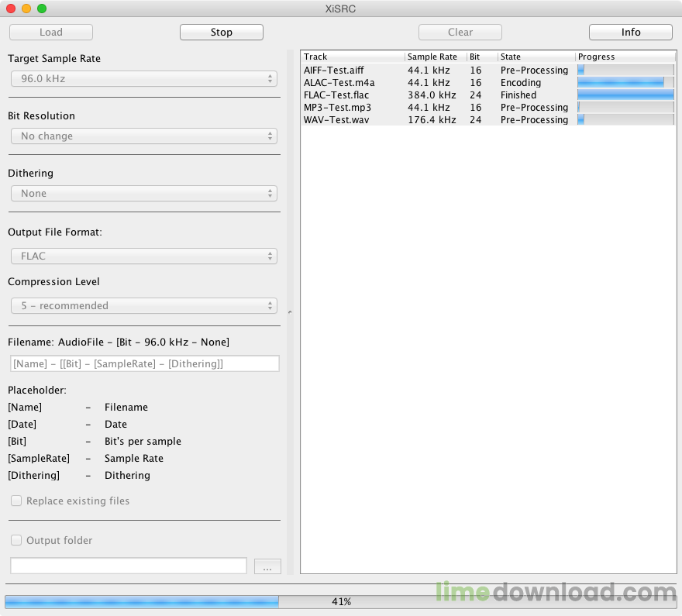The height and width of the screenshot is (616, 682).
Task: Click the filename pattern input field
Action: [145, 363]
